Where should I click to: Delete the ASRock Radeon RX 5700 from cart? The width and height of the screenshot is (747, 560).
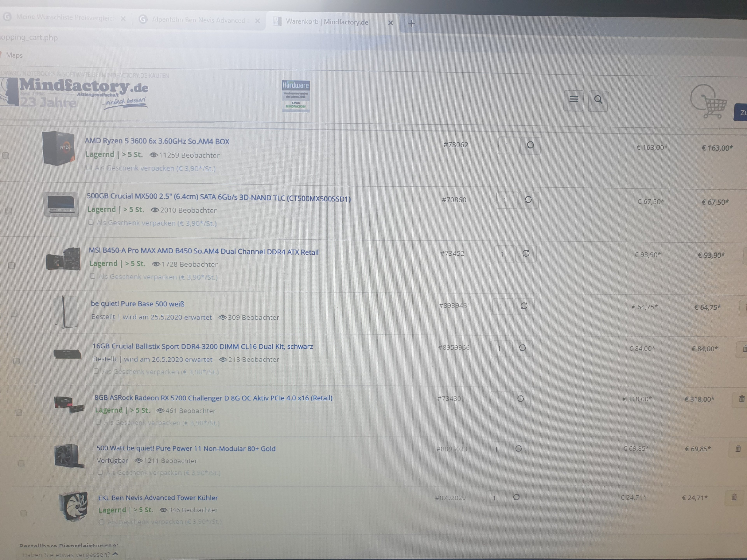(742, 399)
